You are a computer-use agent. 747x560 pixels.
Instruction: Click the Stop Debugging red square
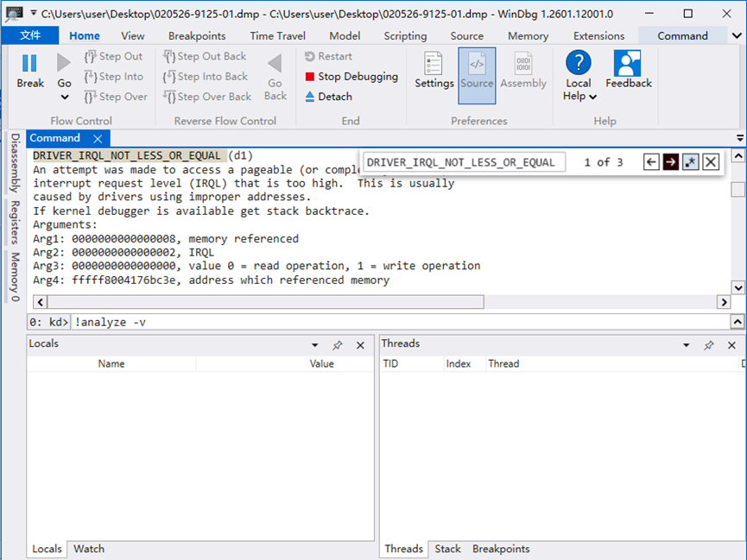(310, 77)
